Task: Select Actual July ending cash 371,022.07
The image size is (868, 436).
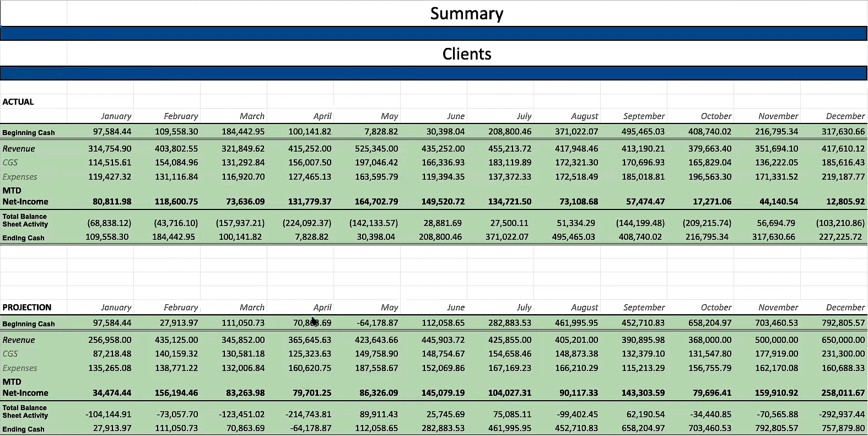Action: tap(507, 237)
